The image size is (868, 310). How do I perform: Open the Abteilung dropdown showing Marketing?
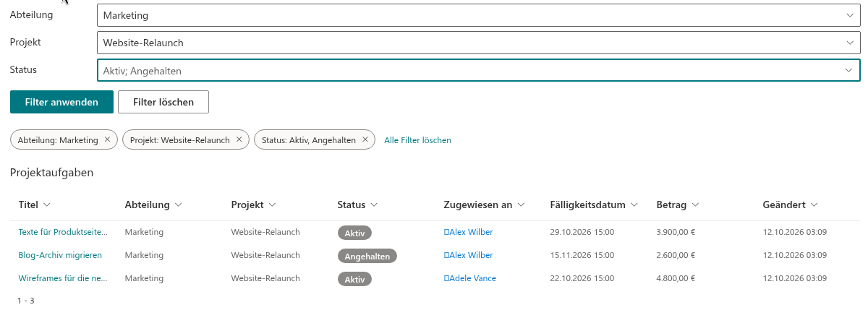(478, 14)
